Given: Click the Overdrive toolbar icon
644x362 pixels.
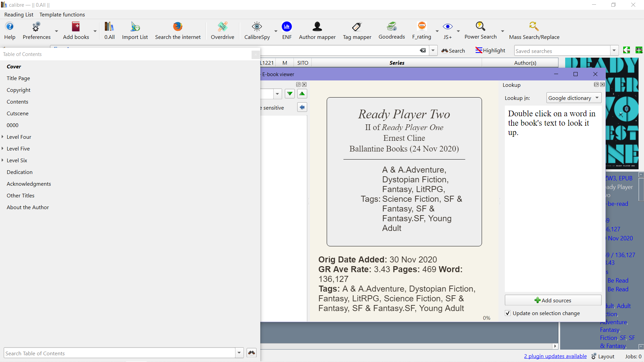Looking at the screenshot, I should tap(222, 31).
